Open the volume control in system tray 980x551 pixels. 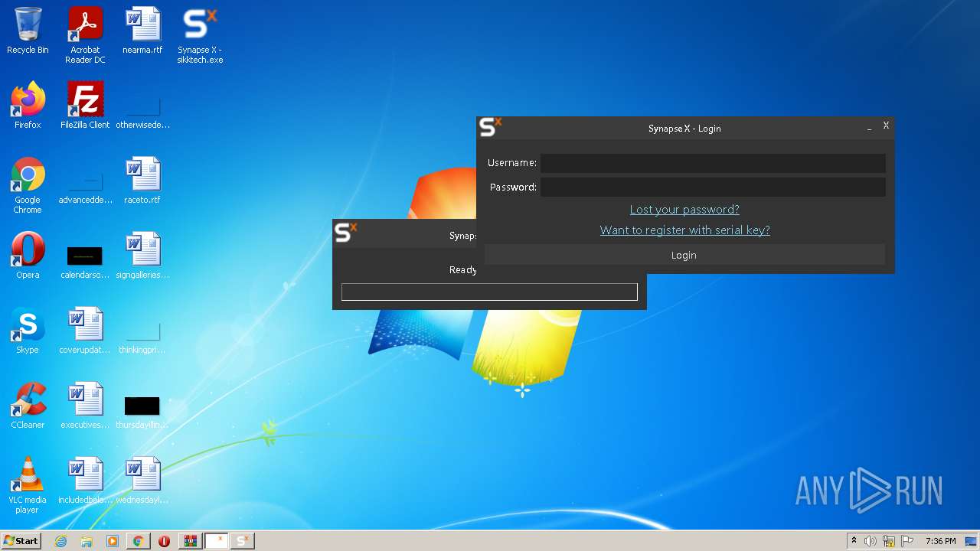(871, 541)
